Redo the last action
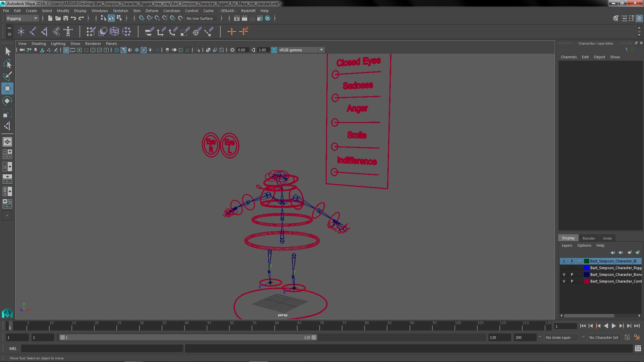The image size is (644, 362). tap(81, 18)
